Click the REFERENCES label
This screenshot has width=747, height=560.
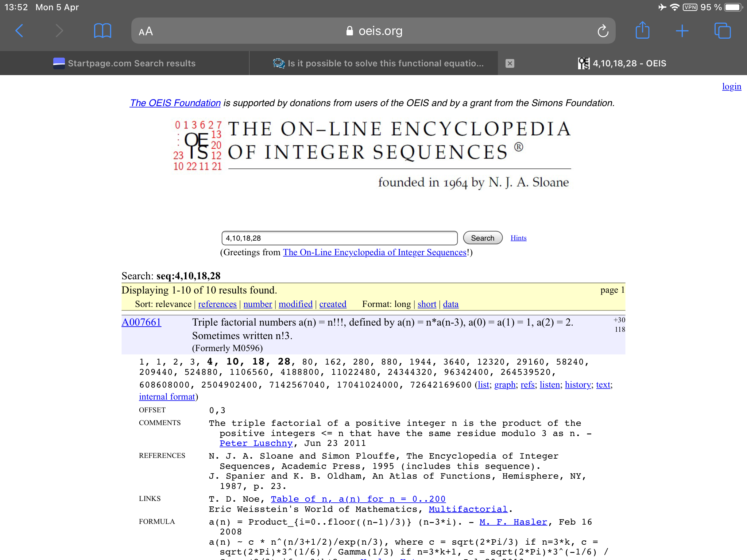[162, 456]
